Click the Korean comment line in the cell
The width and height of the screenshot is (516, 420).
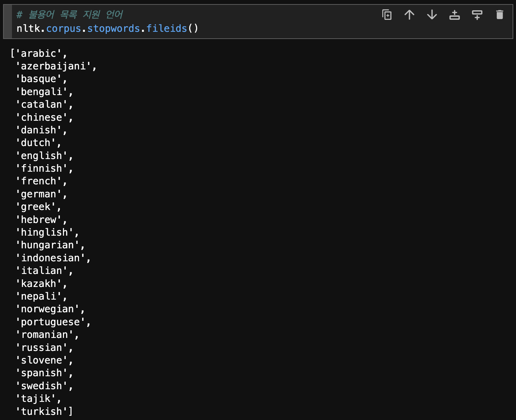[x=69, y=15]
